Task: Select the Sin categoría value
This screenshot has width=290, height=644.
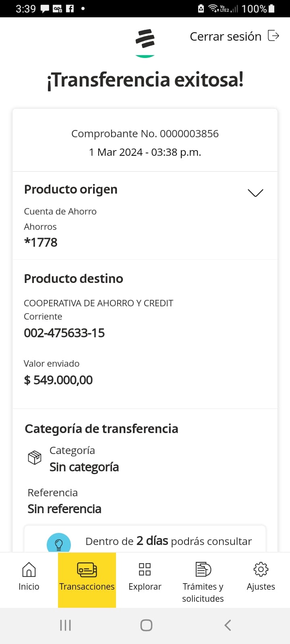Action: (x=84, y=467)
